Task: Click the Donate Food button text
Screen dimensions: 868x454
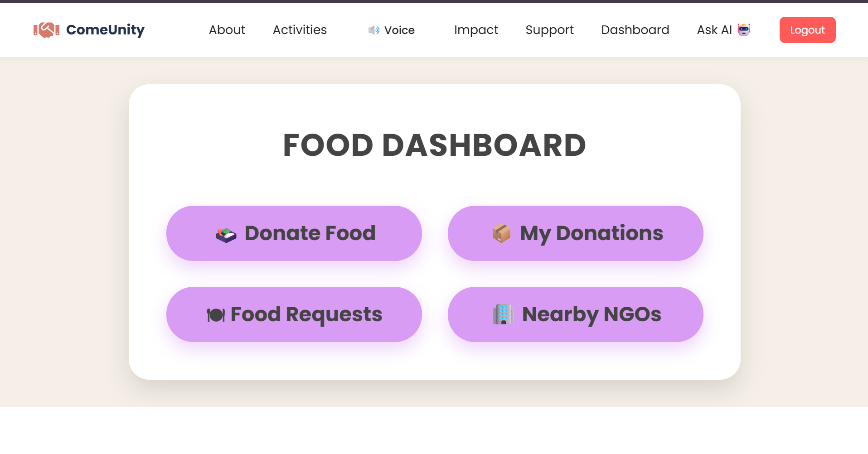Action: coord(310,233)
